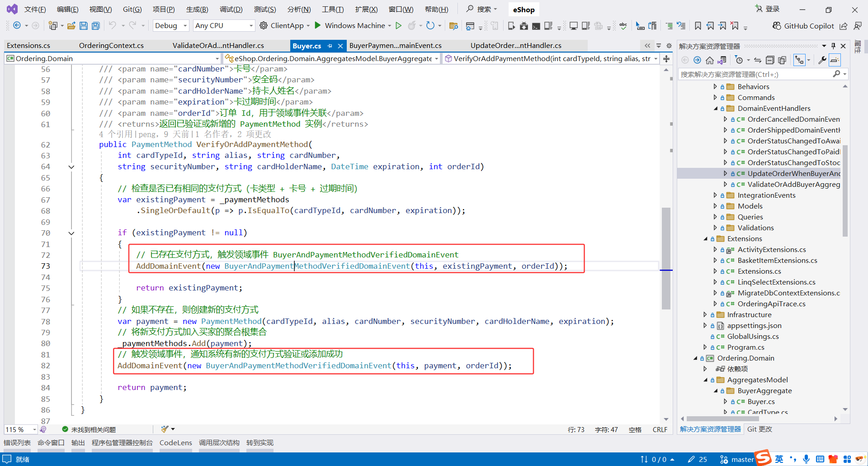Image resolution: width=868 pixels, height=466 pixels.
Task: Toggle auto-hide pin of Solution Explorer panel
Action: [x=834, y=46]
